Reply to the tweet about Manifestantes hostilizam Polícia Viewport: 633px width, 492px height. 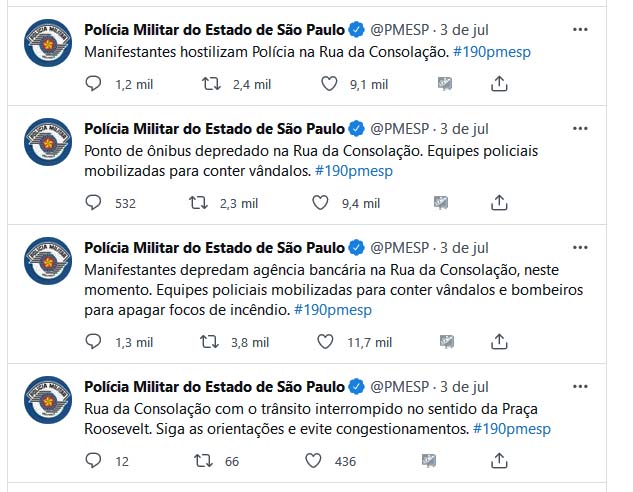pos(93,84)
